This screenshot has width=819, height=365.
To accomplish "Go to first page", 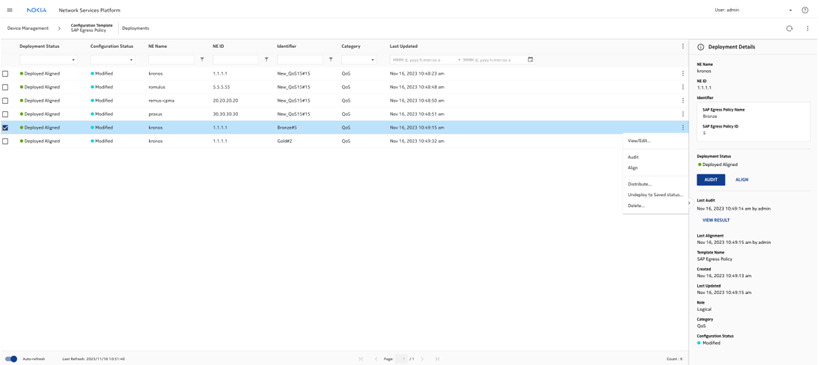I will (x=361, y=359).
